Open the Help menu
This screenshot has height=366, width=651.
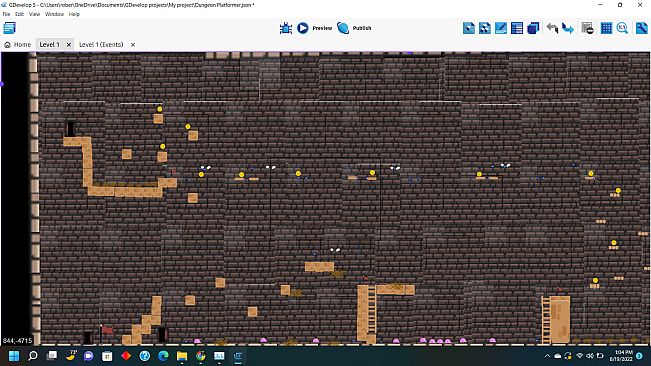74,14
